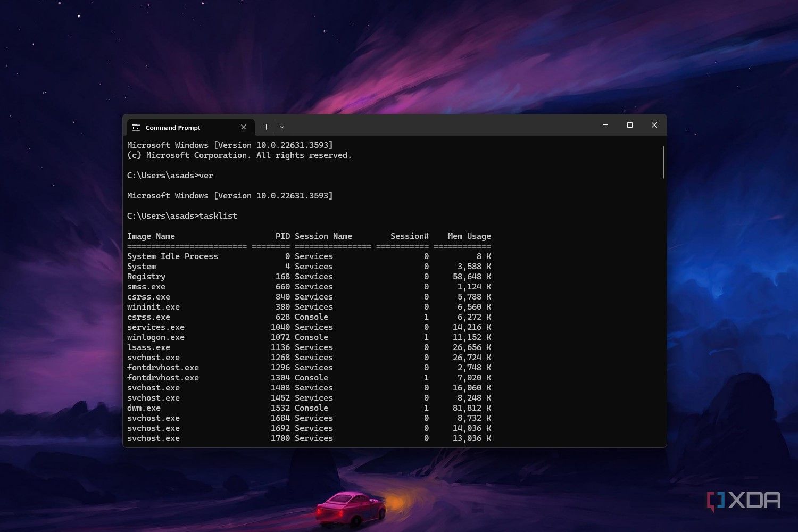Click the dwm.exe process entry
The image size is (798, 532).
(x=144, y=408)
